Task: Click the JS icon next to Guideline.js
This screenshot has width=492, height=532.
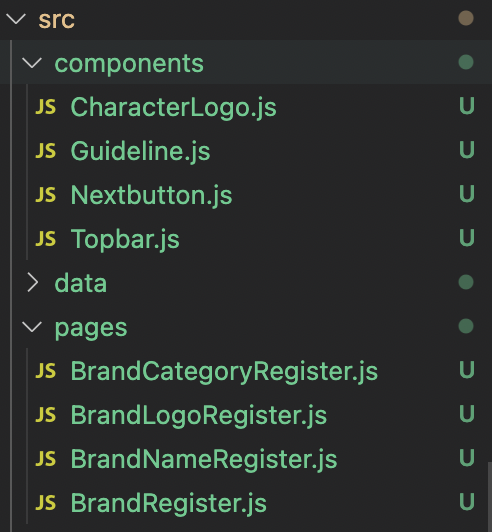Action: (x=45, y=151)
